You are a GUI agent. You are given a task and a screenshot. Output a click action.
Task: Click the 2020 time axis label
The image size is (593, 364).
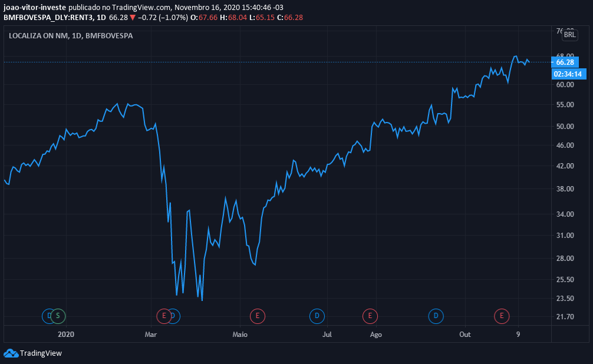[66, 334]
